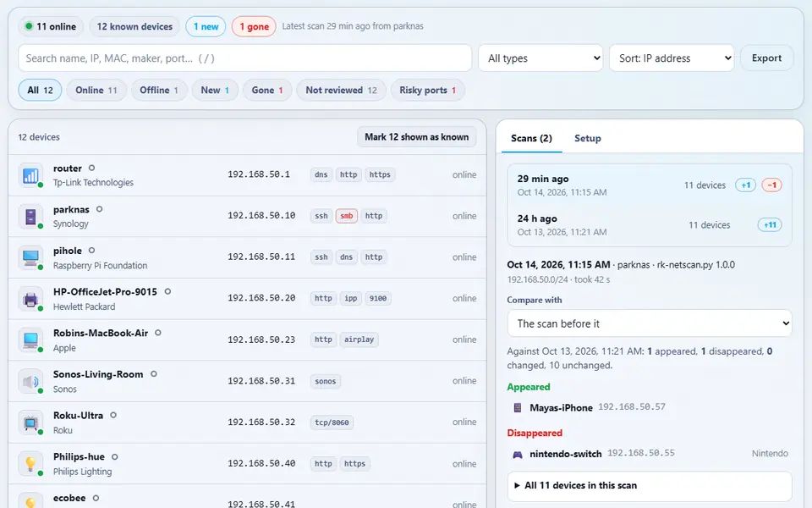Select the Not reviewed filter chip
This screenshot has width=812, height=508.
coord(341,91)
